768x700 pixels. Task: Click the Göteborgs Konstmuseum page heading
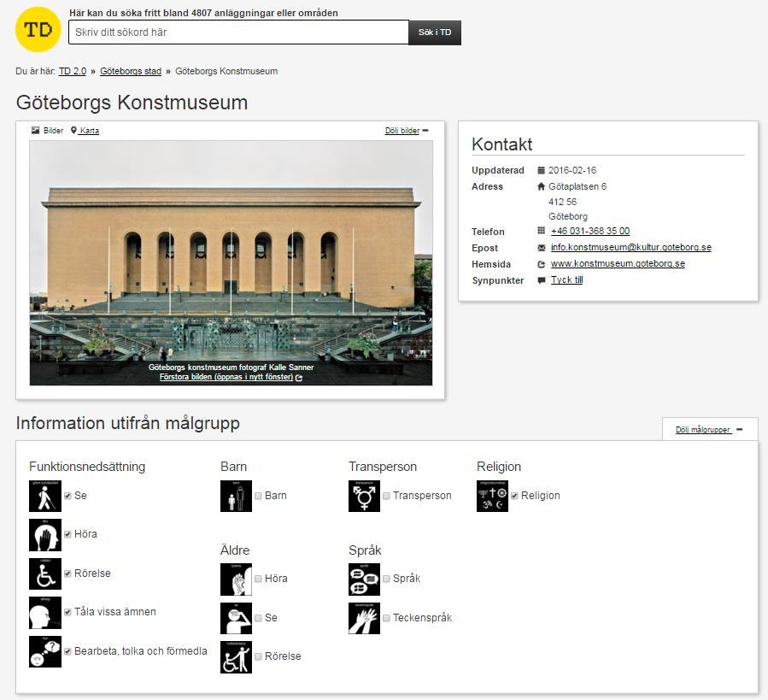pyautogui.click(x=132, y=103)
